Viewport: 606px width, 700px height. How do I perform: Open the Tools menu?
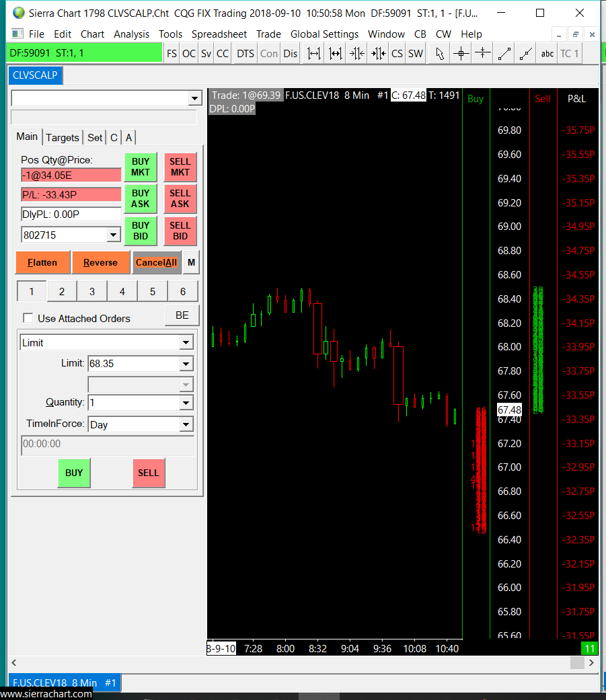[x=170, y=34]
